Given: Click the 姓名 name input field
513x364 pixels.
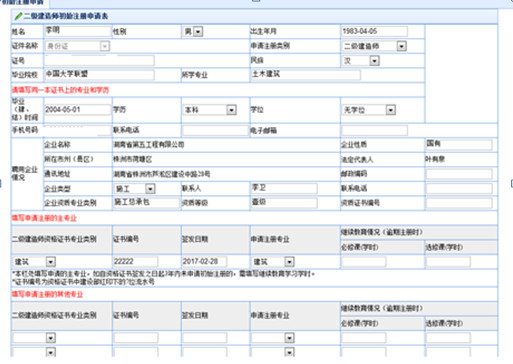Looking at the screenshot, I should [78, 31].
